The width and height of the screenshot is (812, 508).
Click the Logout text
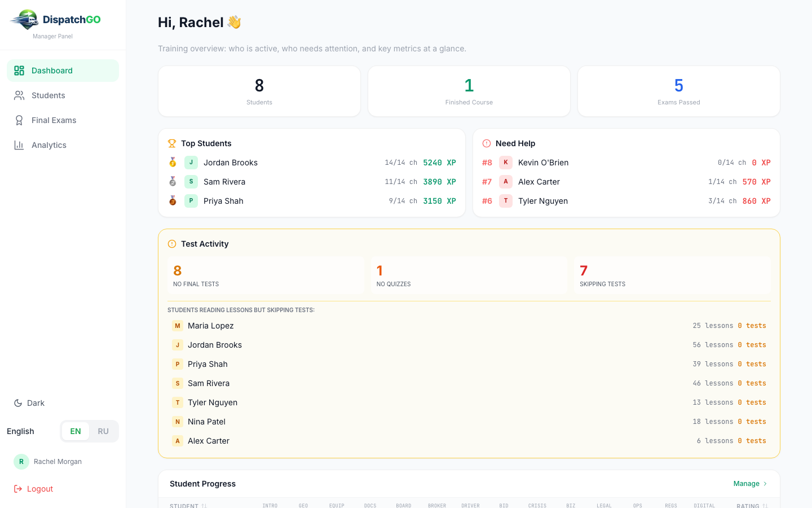40,489
